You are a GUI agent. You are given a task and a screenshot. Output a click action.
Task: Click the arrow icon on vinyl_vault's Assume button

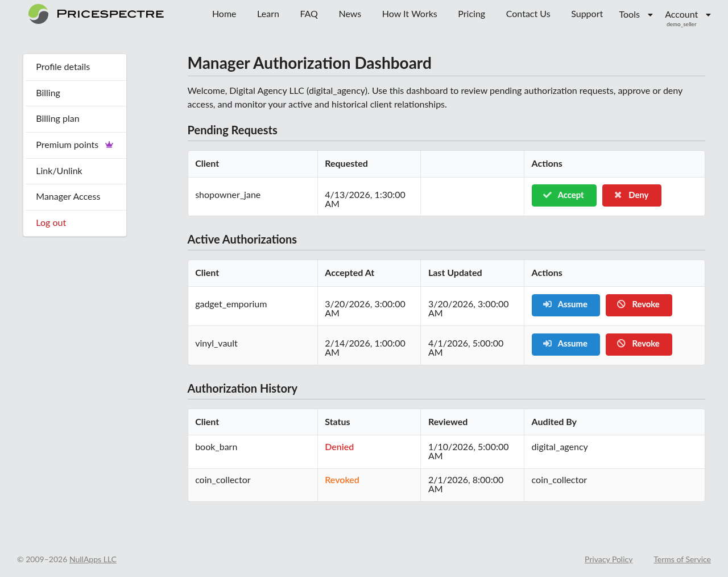(x=547, y=344)
